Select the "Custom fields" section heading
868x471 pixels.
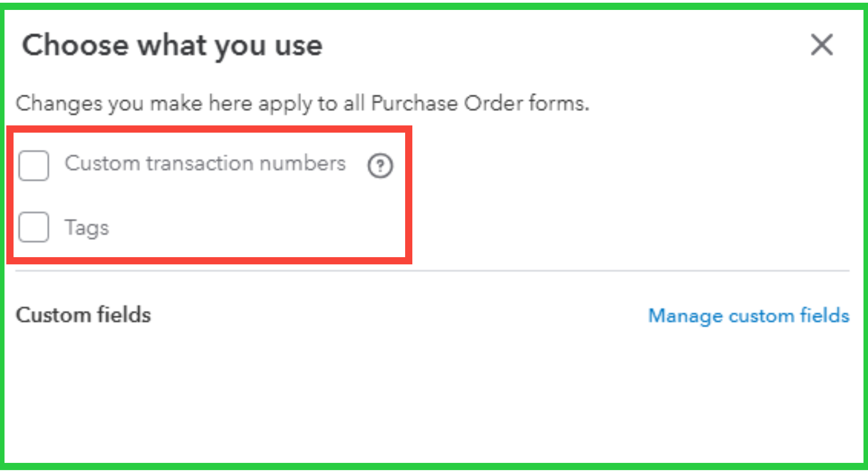point(83,315)
